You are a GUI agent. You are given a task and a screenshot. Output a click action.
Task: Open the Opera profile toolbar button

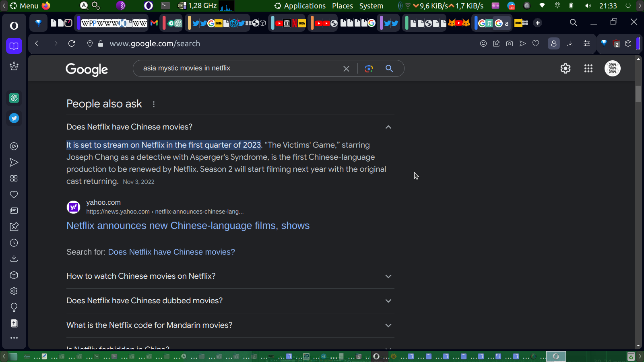click(554, 43)
